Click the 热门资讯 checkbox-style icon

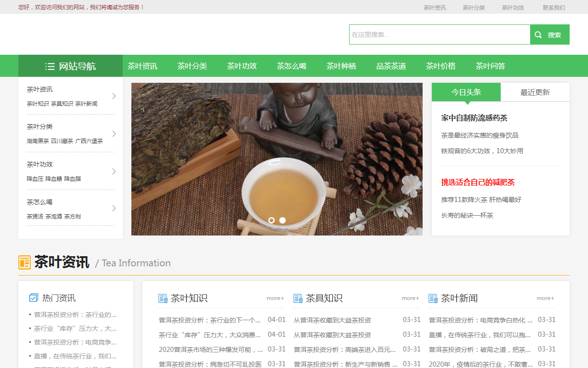pyautogui.click(x=34, y=298)
